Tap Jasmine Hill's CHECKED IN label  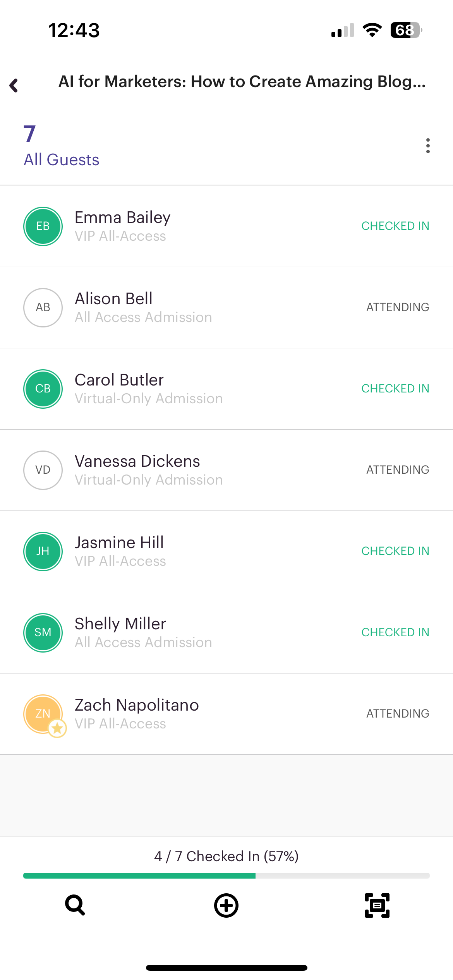pos(395,551)
